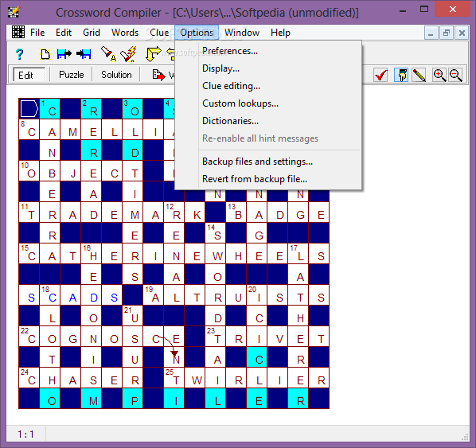
Task: Choose Backup files and settings...
Action: [268, 162]
